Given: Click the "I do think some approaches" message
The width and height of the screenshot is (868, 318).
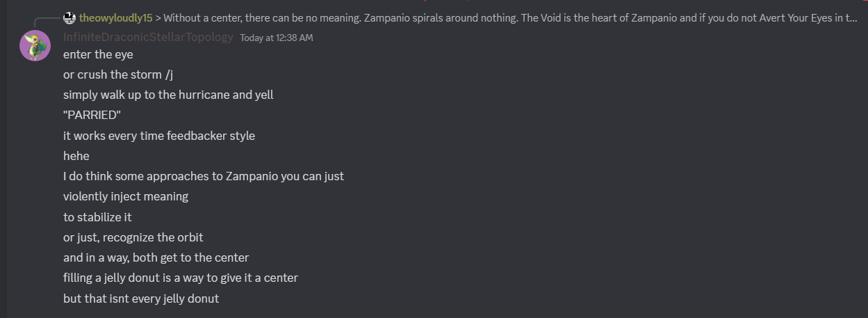Looking at the screenshot, I should coord(203,176).
